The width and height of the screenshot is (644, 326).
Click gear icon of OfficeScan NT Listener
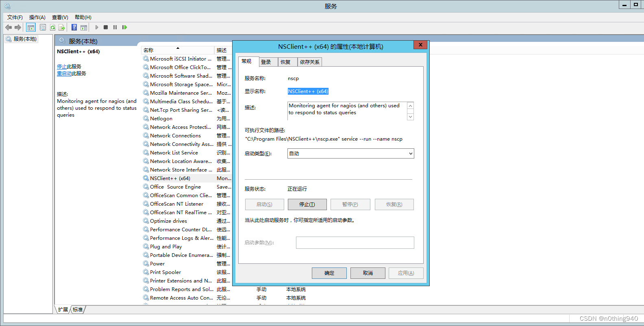coord(146,204)
